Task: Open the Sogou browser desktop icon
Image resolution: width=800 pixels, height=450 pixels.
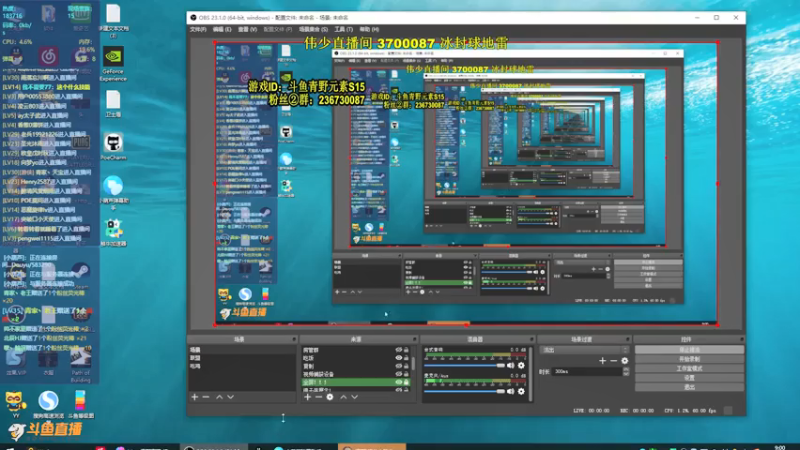Action: point(48,406)
